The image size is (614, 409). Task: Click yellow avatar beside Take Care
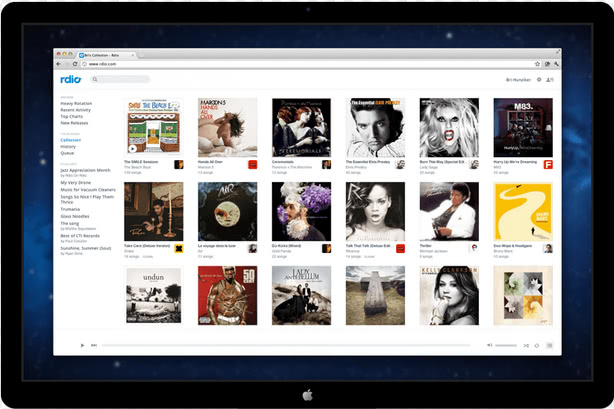pos(179,248)
